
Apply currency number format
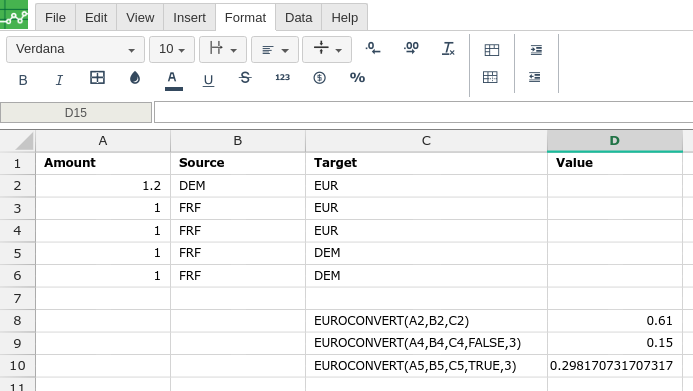click(x=320, y=78)
